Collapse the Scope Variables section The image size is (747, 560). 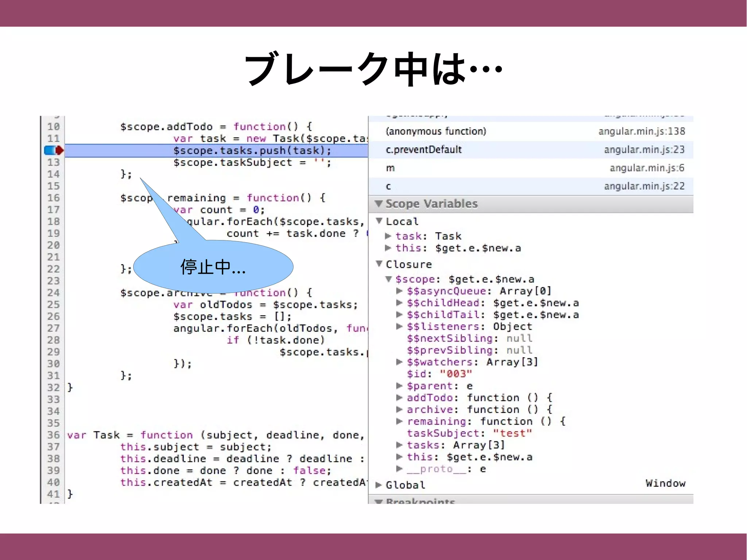(x=379, y=204)
